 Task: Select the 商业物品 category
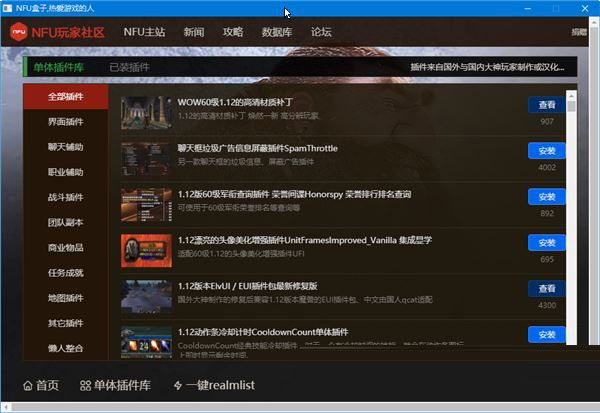66,248
